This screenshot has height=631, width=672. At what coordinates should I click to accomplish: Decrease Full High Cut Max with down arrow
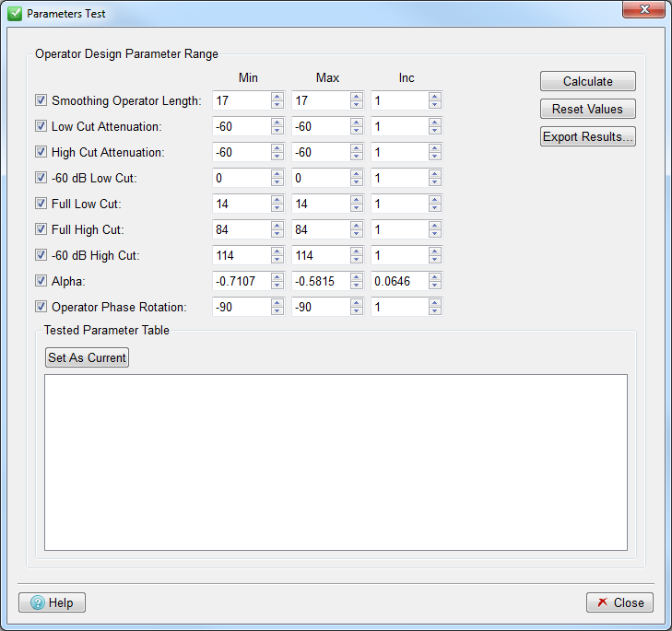[357, 234]
